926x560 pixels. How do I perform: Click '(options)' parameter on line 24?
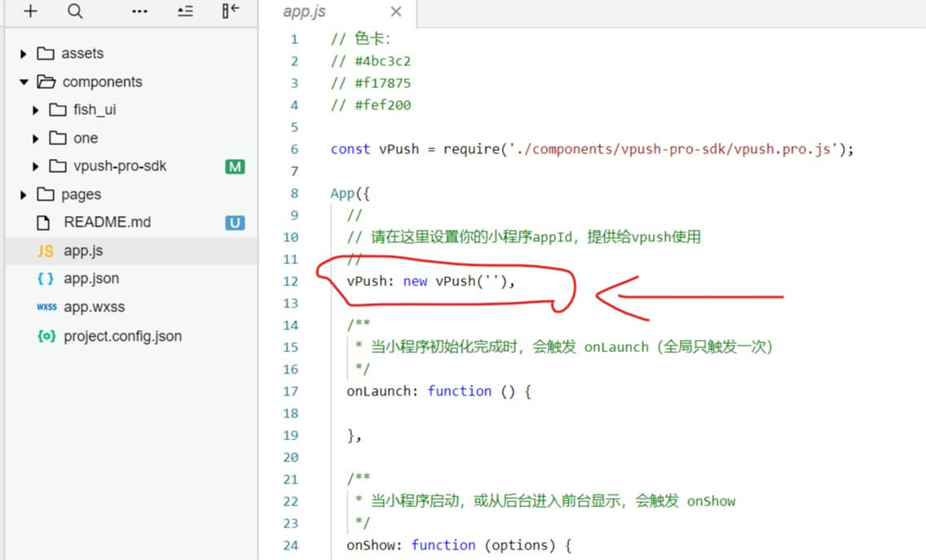click(520, 545)
